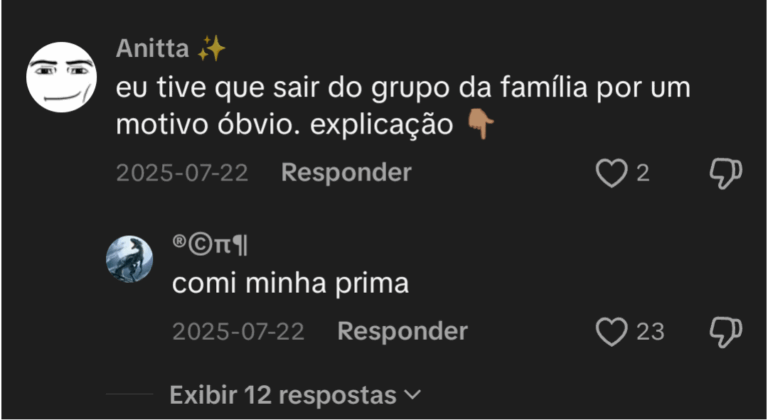
Task: Like Anitta's comment with the heart icon
Action: point(611,173)
